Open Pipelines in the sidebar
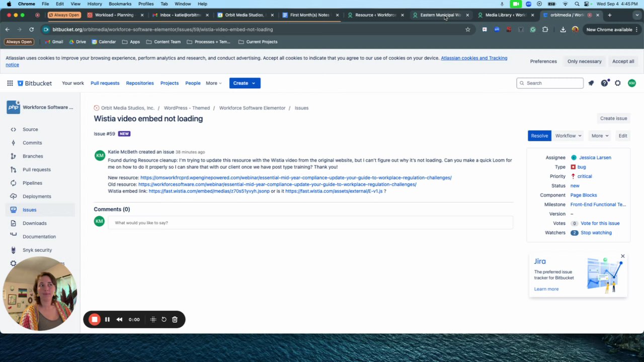 32,183
